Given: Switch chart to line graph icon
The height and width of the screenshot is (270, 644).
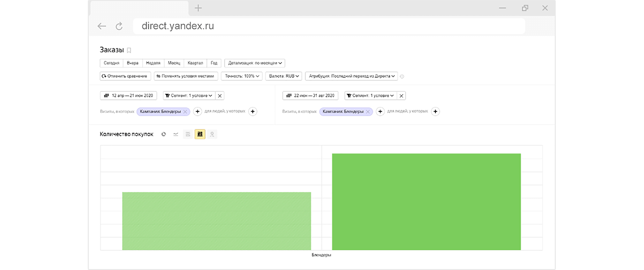Looking at the screenshot, I should point(176,134).
